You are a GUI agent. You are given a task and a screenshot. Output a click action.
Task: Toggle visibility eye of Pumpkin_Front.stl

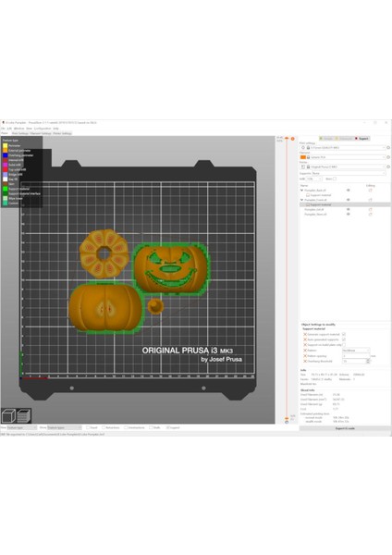(349, 200)
